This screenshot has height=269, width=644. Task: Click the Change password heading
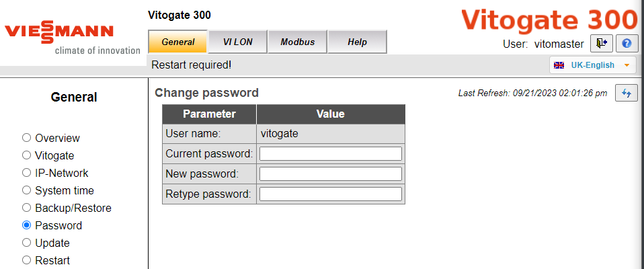(206, 93)
